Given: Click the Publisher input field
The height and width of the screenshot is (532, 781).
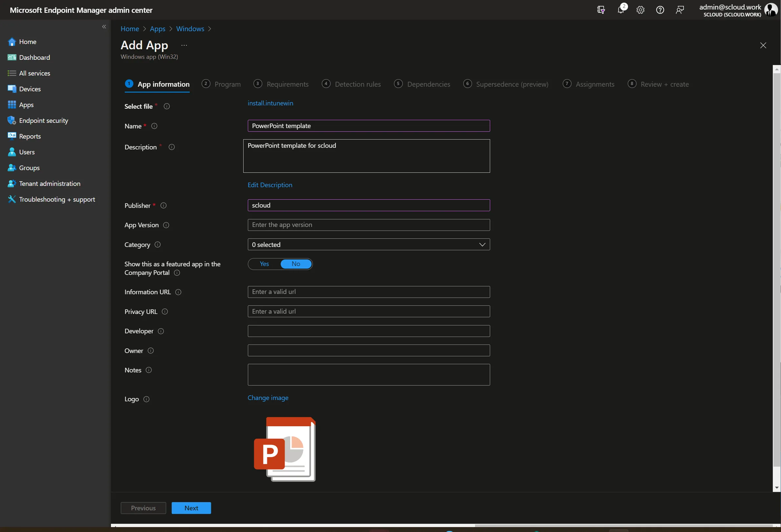Looking at the screenshot, I should tap(369, 206).
